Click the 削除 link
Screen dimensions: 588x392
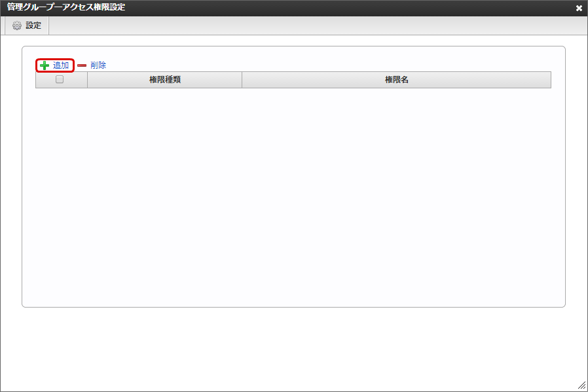[98, 65]
